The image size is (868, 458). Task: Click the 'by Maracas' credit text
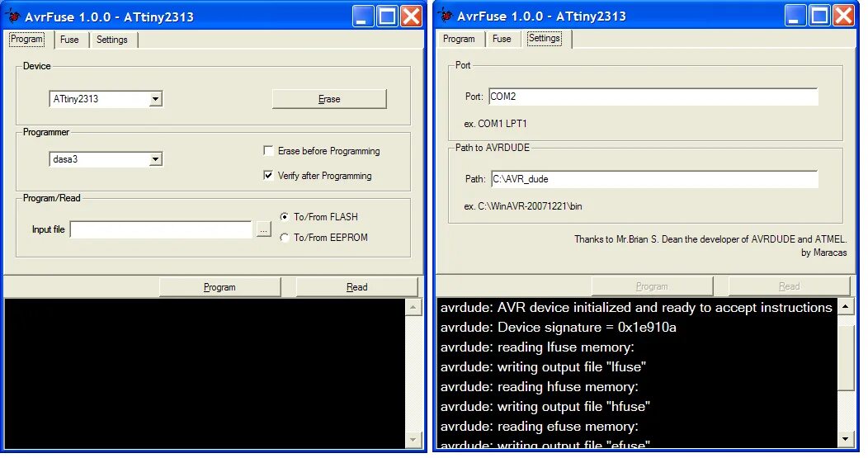click(x=823, y=253)
